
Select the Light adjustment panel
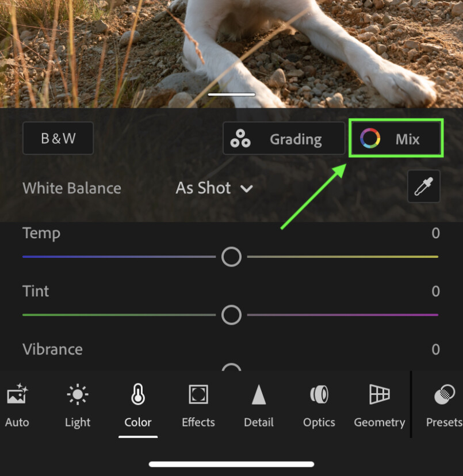77,405
